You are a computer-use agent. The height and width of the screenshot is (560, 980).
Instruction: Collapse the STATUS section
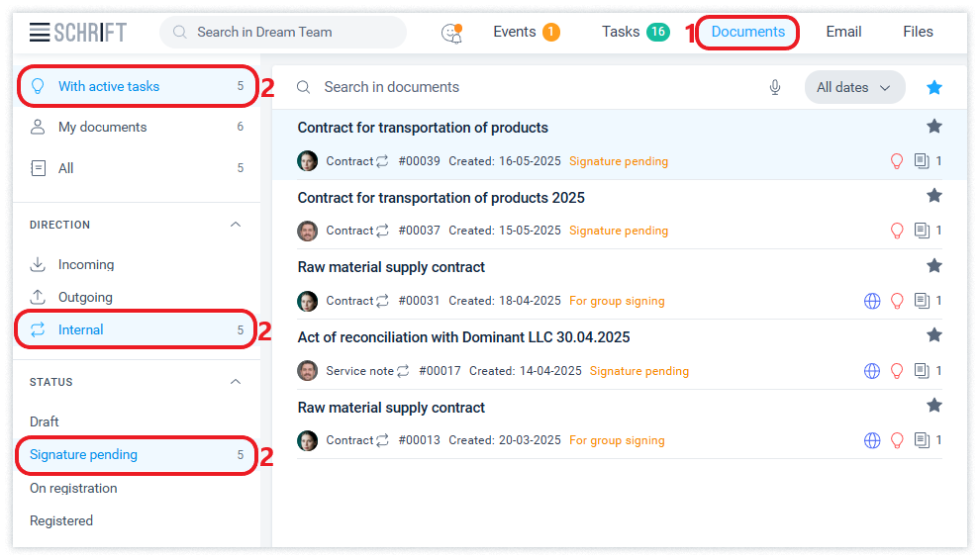click(x=236, y=382)
